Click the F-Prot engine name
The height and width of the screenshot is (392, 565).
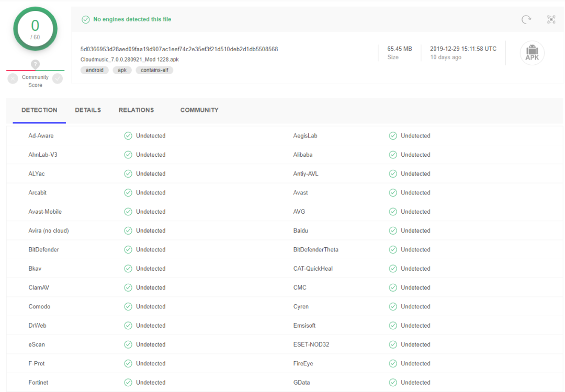click(x=37, y=364)
